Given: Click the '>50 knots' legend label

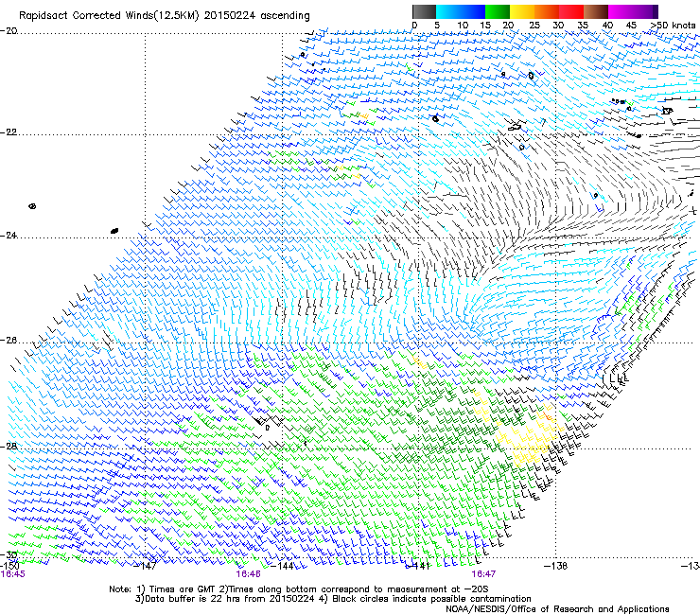Looking at the screenshot, I should click(673, 25).
